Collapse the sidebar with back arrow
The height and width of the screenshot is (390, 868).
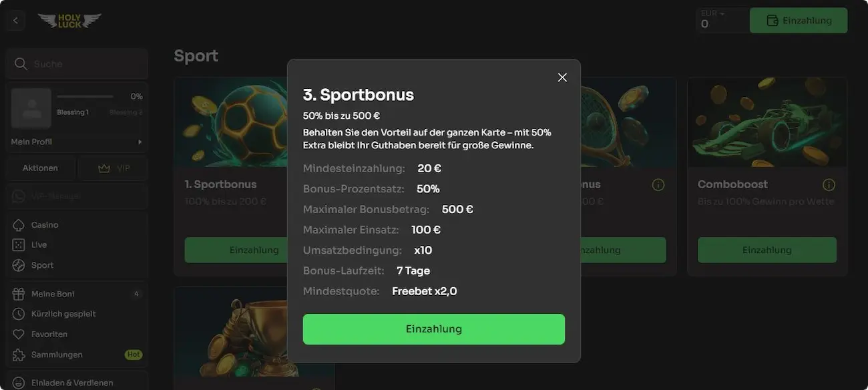(x=15, y=19)
